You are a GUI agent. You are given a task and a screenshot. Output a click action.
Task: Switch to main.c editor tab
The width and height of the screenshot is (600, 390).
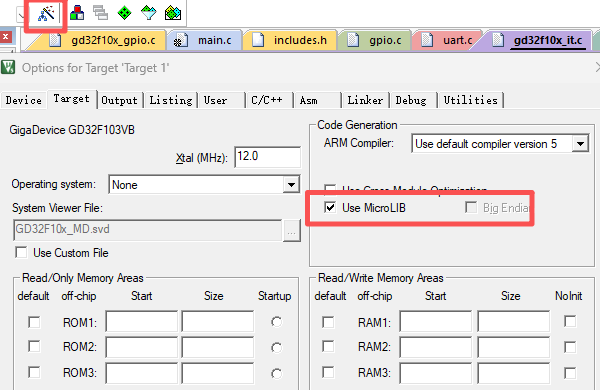(204, 40)
